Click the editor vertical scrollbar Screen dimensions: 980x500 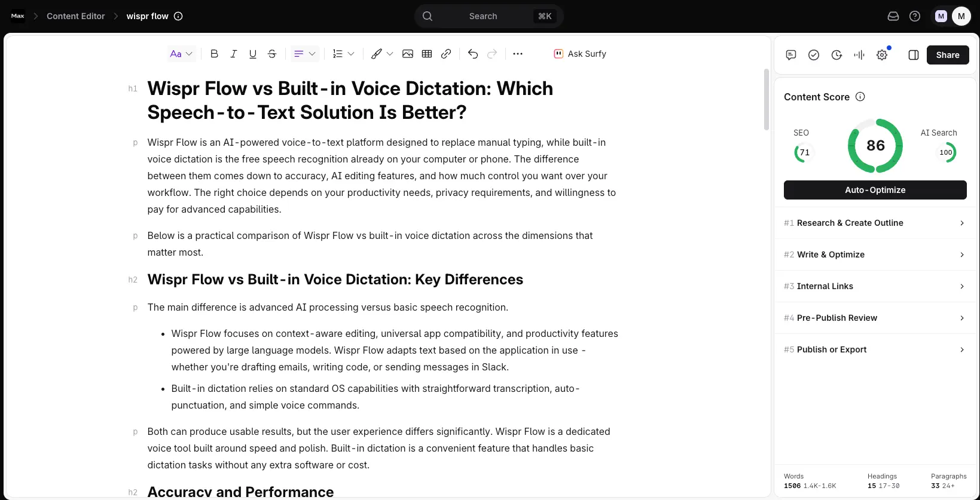coord(767,100)
